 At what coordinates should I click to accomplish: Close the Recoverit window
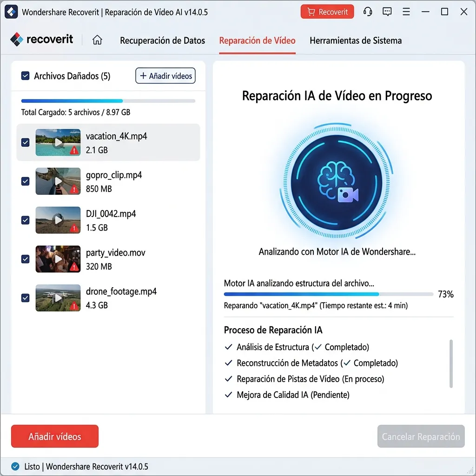(x=464, y=12)
